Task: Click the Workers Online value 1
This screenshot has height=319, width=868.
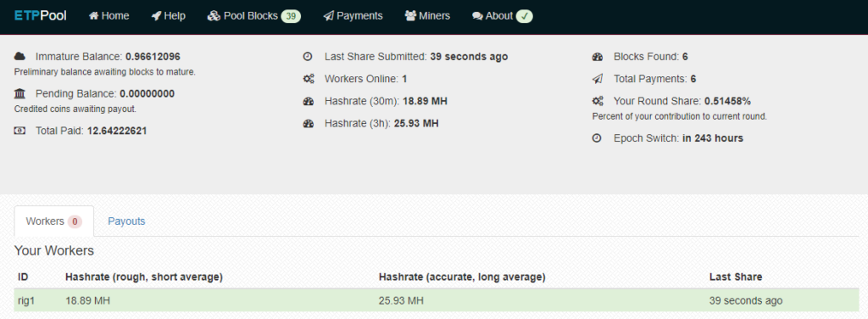Action: (404, 79)
